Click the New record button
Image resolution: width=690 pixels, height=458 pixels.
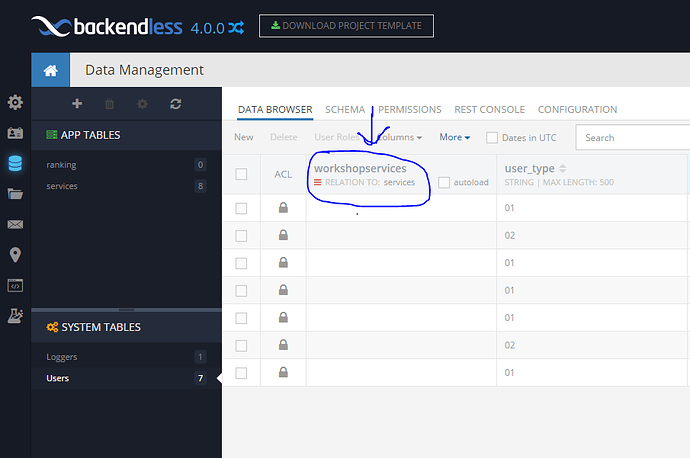(243, 137)
